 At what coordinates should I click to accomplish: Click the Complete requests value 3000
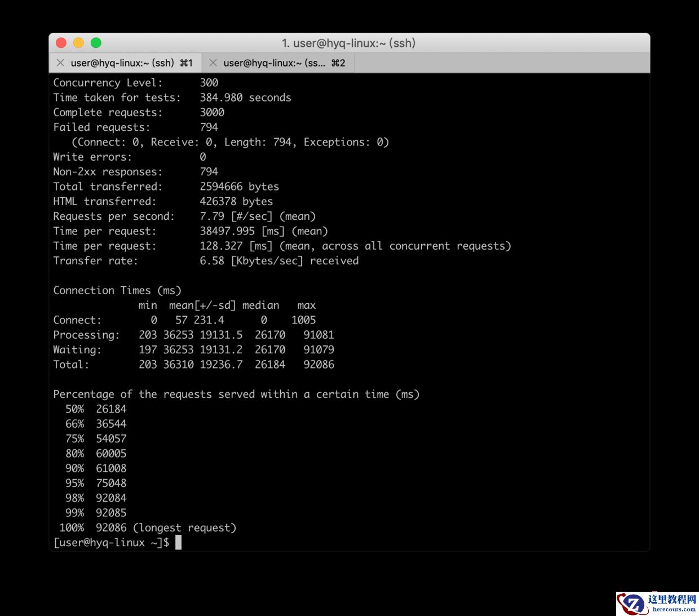click(212, 112)
